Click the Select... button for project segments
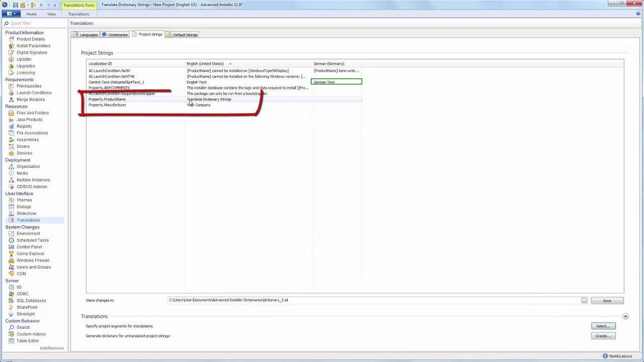 coord(603,326)
